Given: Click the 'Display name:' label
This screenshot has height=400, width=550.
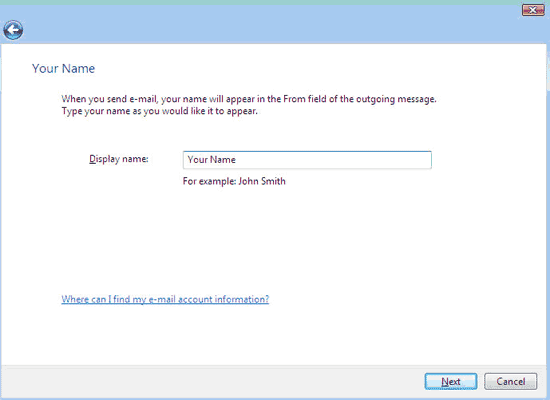Looking at the screenshot, I should coord(119,159).
